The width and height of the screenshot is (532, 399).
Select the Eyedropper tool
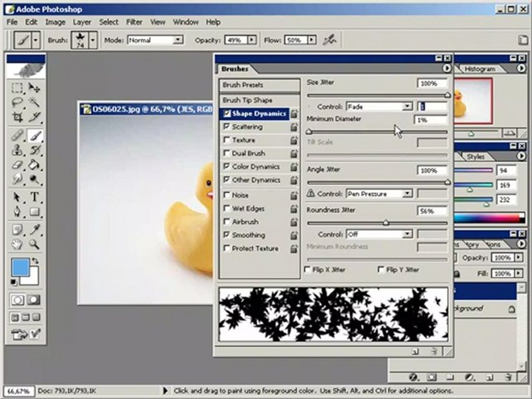pos(34,229)
